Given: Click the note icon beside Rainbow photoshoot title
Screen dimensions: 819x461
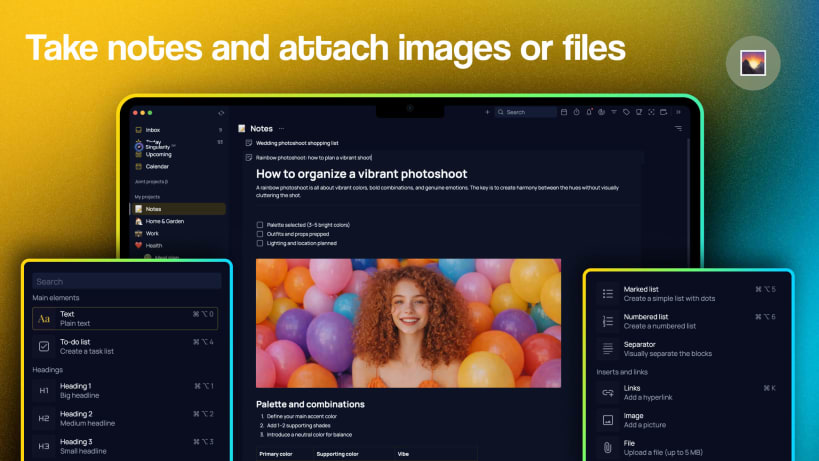Looking at the screenshot, I should click(x=249, y=157).
